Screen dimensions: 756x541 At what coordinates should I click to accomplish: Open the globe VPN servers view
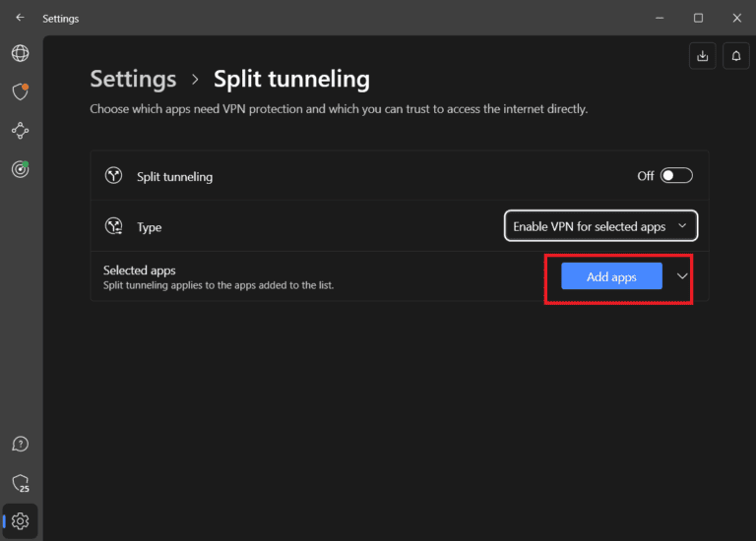pos(20,54)
